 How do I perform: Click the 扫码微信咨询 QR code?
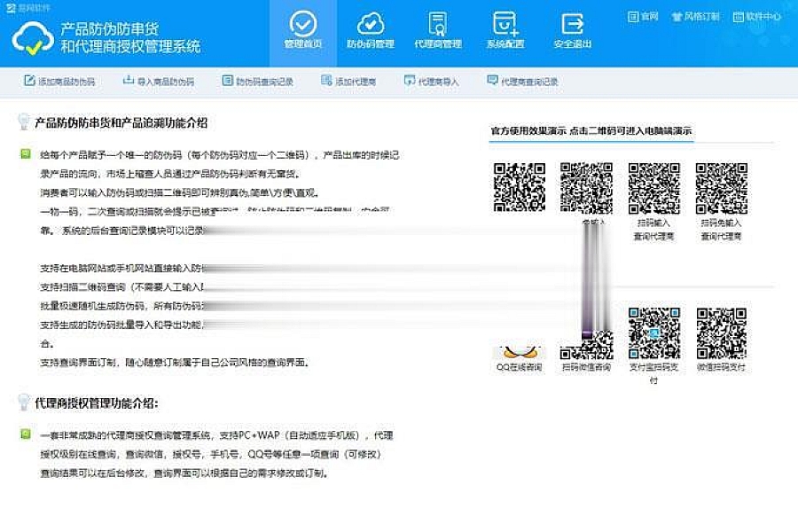coord(586,345)
